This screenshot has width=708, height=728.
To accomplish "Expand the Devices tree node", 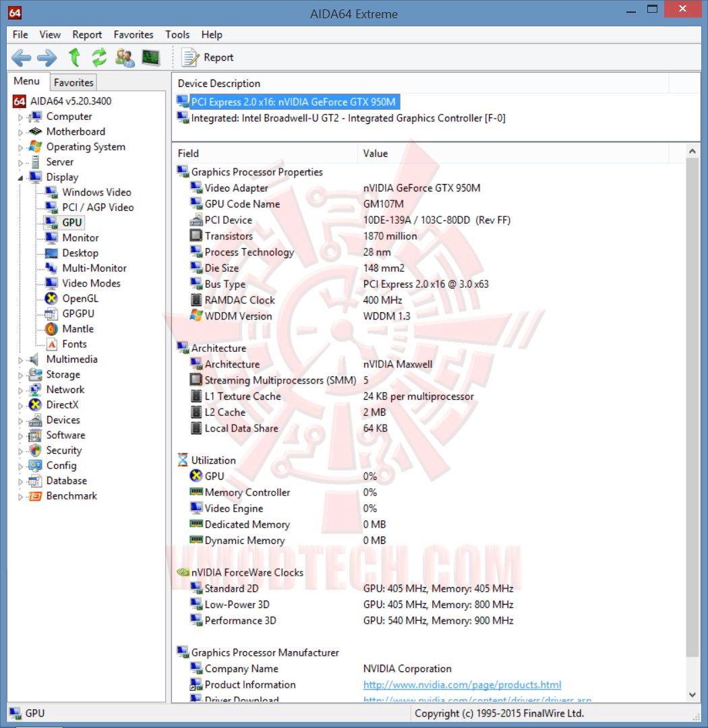I will pyautogui.click(x=20, y=421).
